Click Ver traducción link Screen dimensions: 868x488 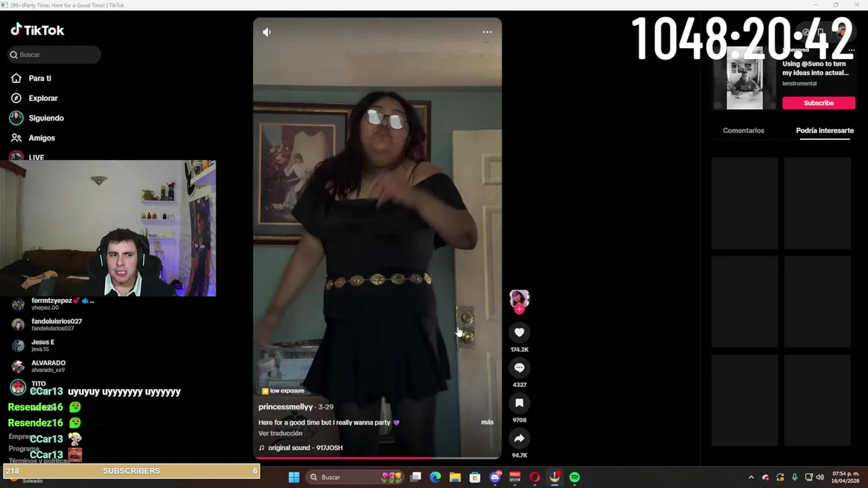coord(280,434)
